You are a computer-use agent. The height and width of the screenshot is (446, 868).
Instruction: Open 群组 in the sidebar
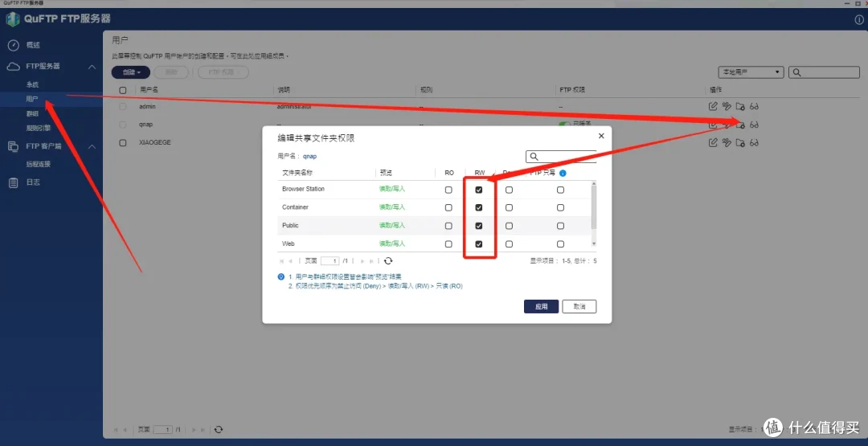[32, 113]
